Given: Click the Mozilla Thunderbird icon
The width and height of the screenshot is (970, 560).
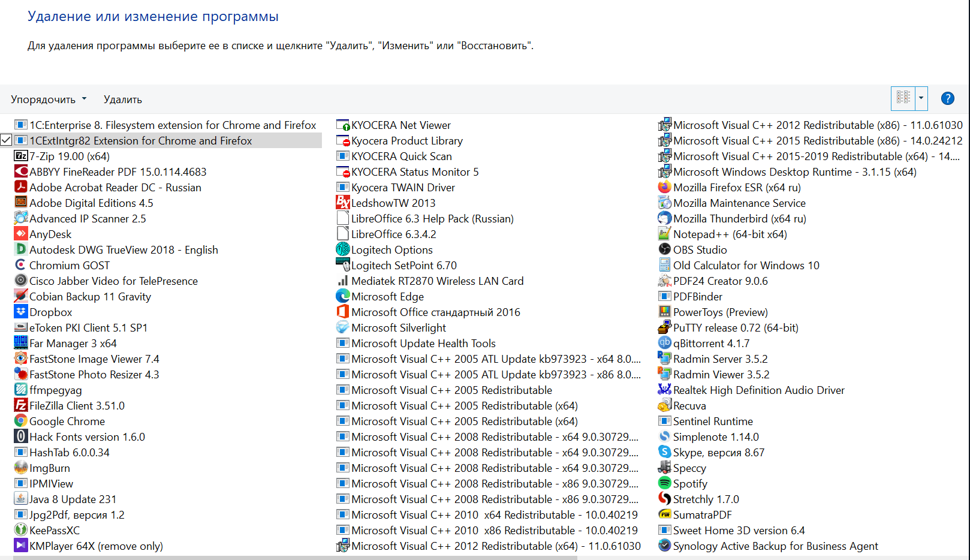Looking at the screenshot, I should pos(665,218).
